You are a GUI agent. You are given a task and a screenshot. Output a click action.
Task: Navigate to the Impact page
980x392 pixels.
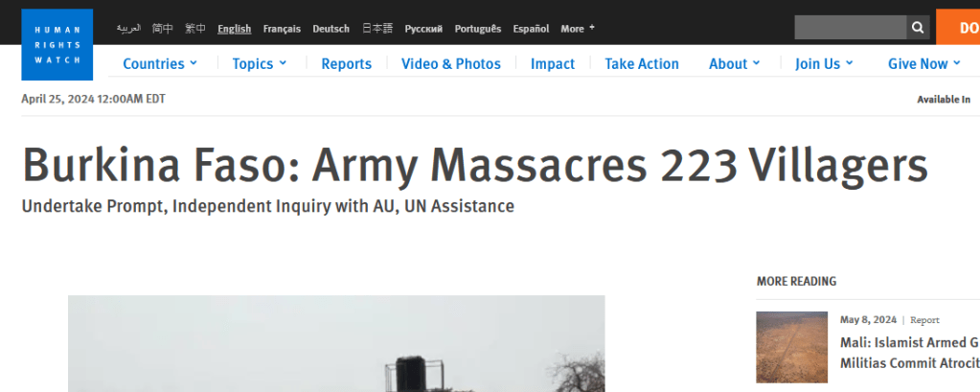(553, 64)
